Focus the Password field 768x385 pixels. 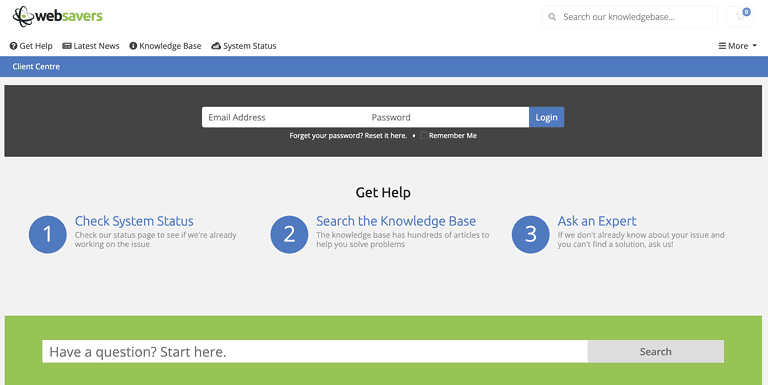pyautogui.click(x=447, y=117)
